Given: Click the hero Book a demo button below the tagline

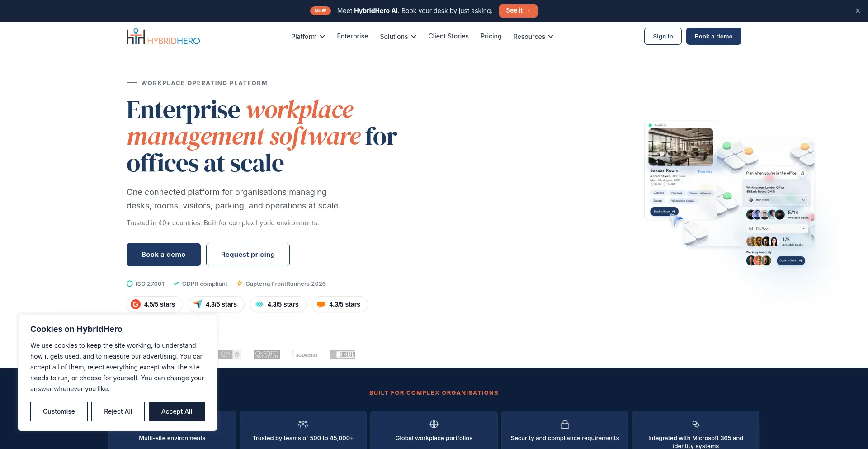Looking at the screenshot, I should click(164, 255).
